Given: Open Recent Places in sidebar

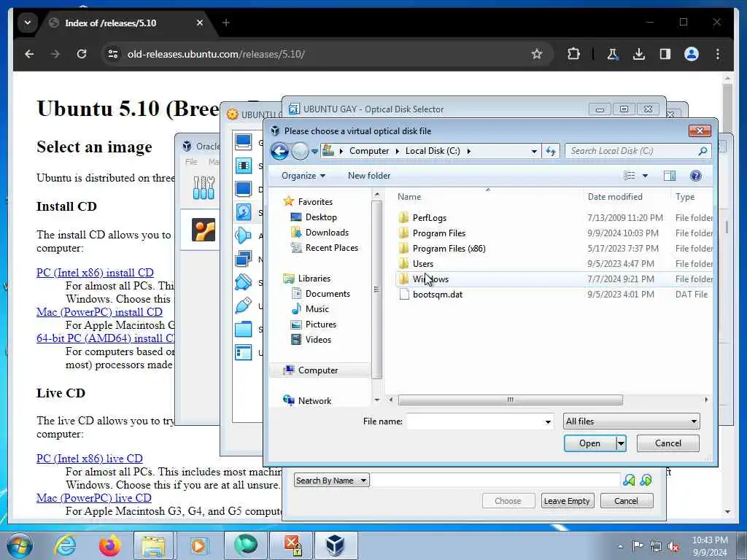Looking at the screenshot, I should pos(332,248).
